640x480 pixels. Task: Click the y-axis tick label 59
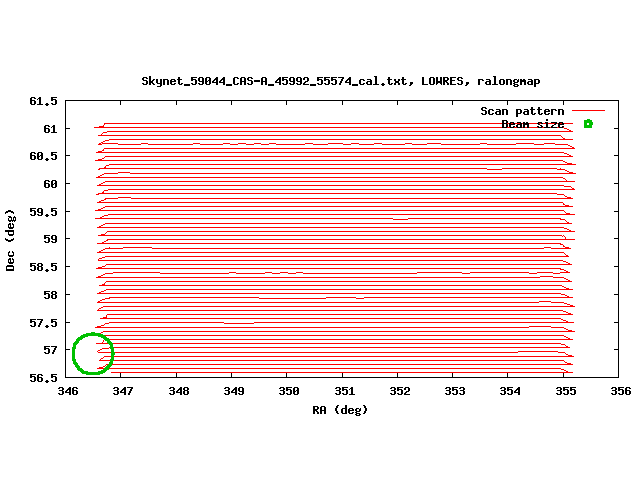coord(50,239)
